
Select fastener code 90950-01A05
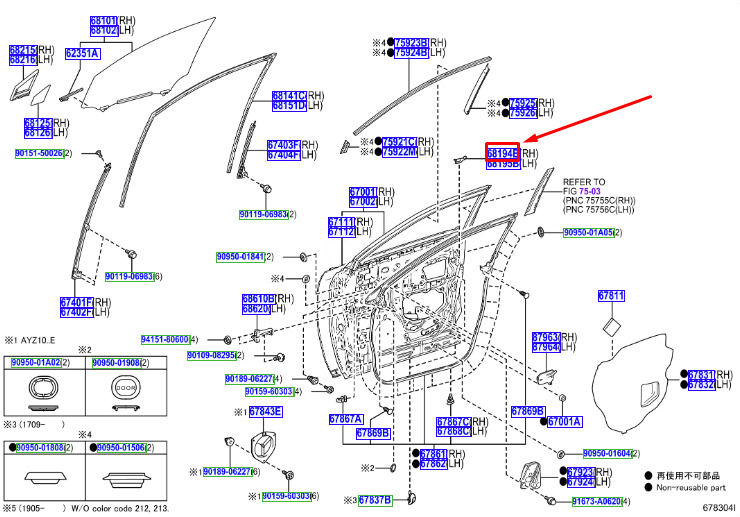click(x=589, y=232)
